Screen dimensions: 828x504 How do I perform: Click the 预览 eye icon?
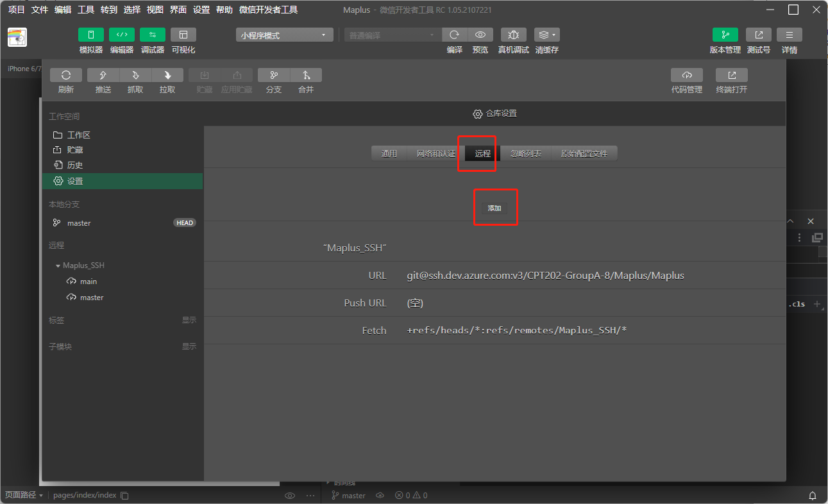click(480, 35)
